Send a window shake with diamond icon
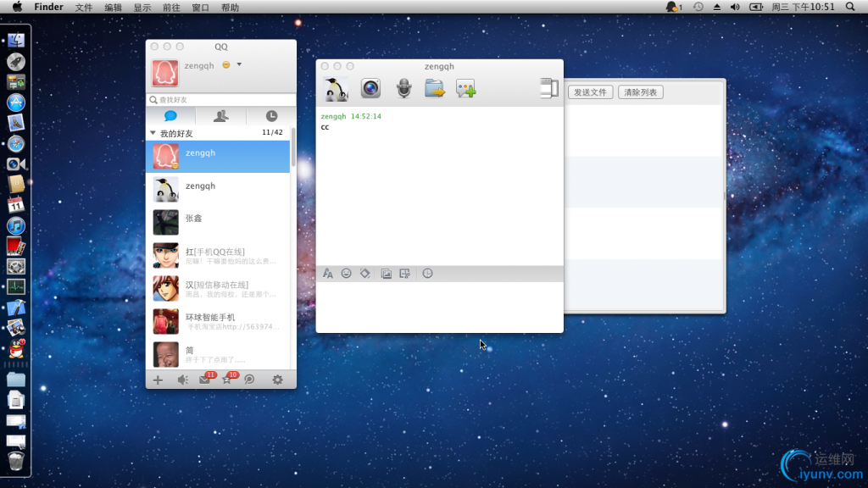The height and width of the screenshot is (488, 868). (364, 274)
